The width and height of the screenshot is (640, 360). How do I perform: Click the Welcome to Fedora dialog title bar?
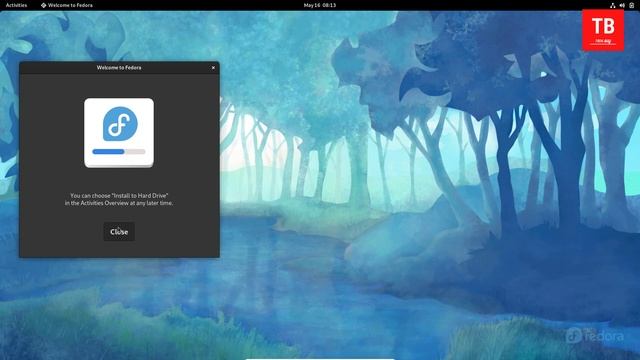click(x=119, y=68)
